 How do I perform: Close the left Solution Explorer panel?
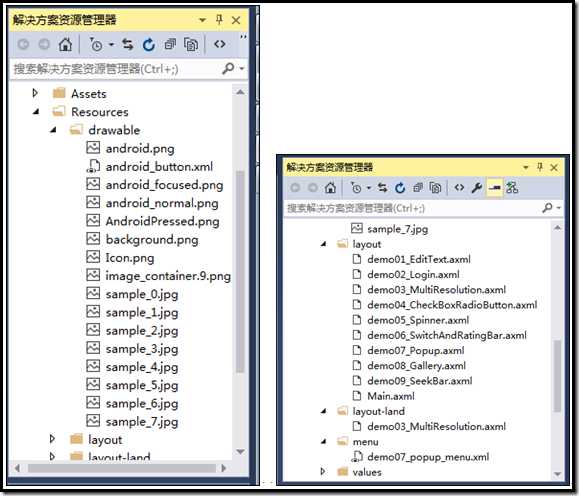tap(236, 20)
